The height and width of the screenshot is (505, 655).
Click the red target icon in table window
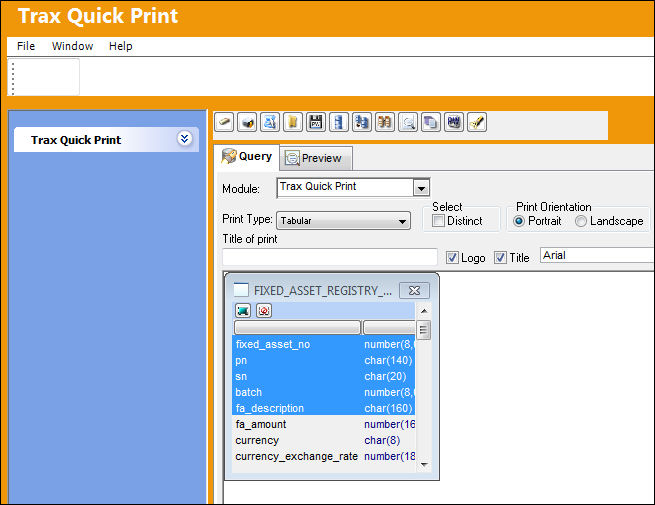click(x=264, y=310)
